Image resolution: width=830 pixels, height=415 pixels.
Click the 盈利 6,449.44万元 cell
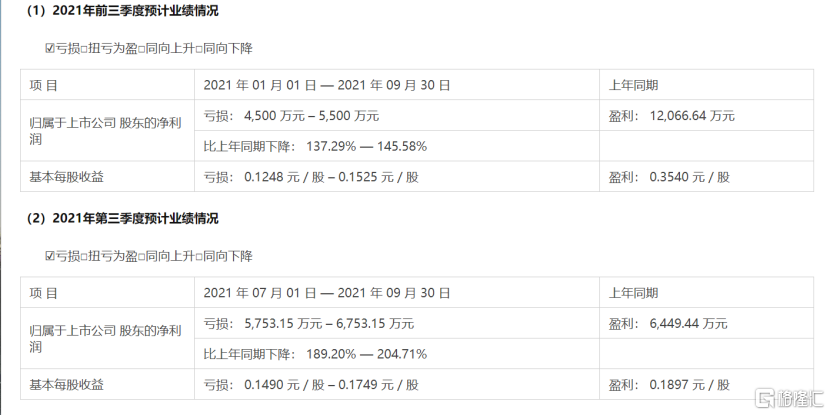coord(668,324)
